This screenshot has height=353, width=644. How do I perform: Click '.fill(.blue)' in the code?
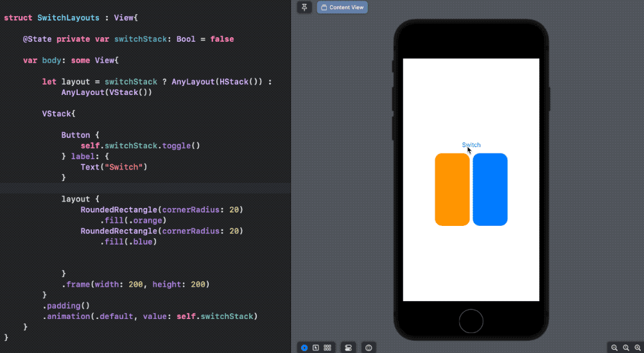click(x=128, y=242)
